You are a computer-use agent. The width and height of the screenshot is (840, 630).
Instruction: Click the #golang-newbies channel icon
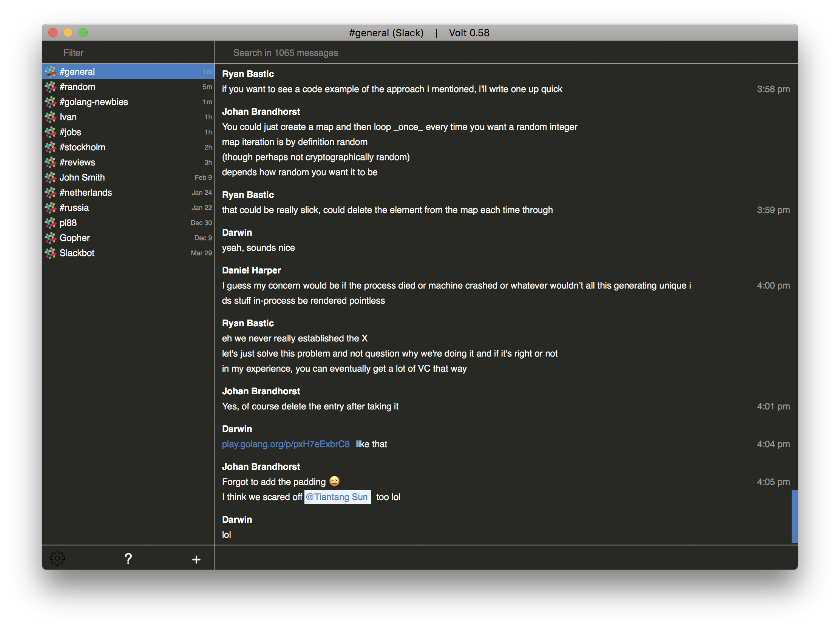pos(52,102)
